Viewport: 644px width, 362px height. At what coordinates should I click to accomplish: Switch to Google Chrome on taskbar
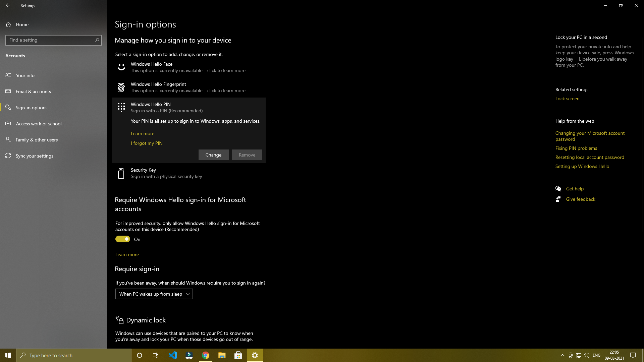206,355
